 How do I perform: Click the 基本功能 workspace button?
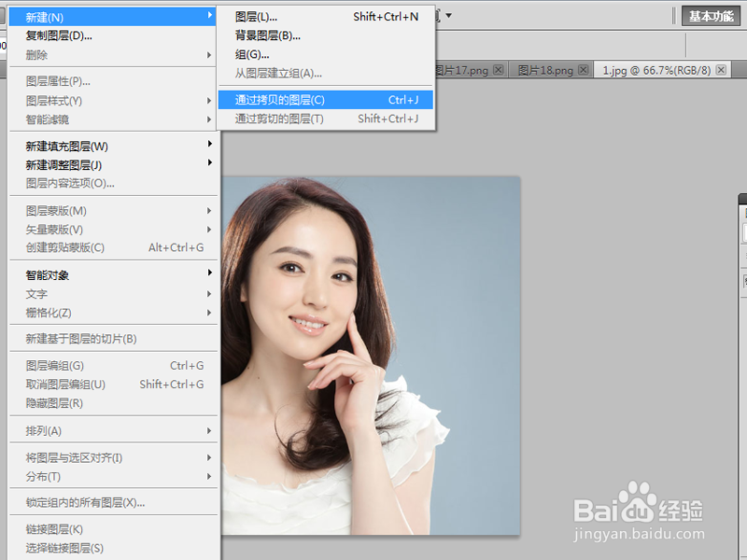711,16
